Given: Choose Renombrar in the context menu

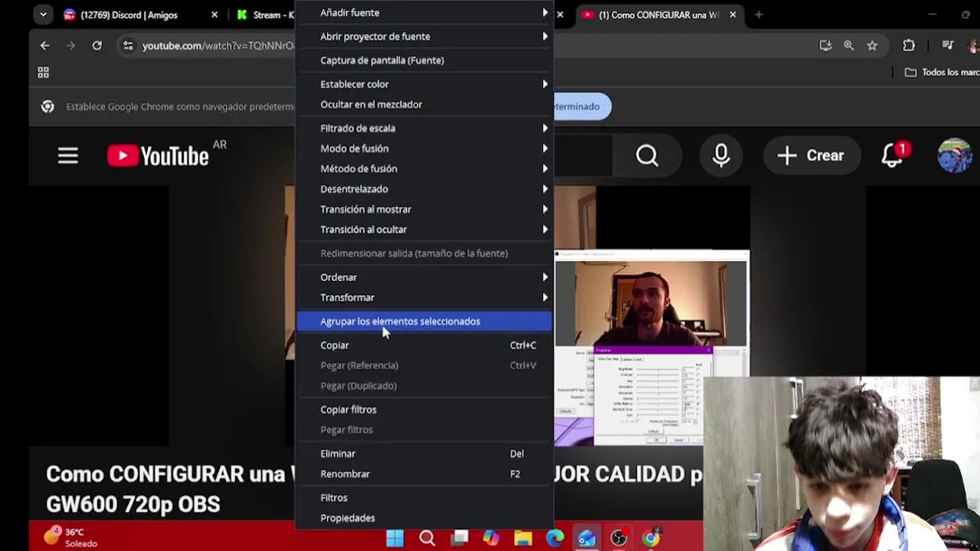Looking at the screenshot, I should point(424,474).
